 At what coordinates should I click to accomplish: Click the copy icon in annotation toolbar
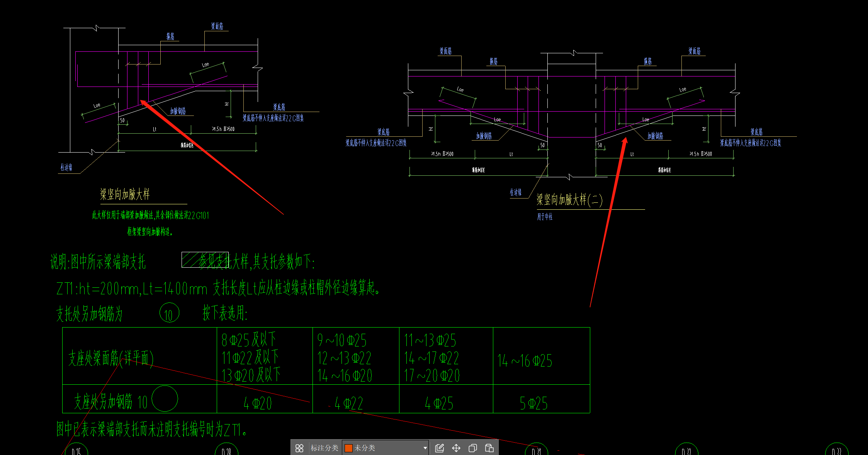473,448
